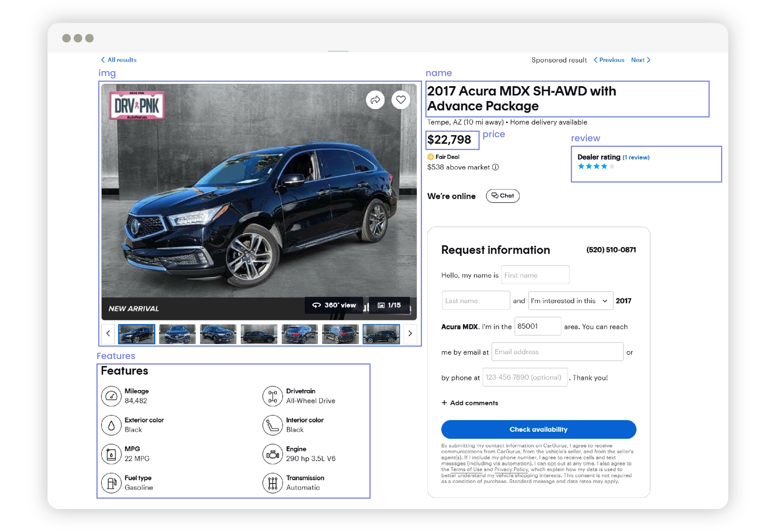
Task: Open the I'm interested in dropdown
Action: click(x=569, y=301)
